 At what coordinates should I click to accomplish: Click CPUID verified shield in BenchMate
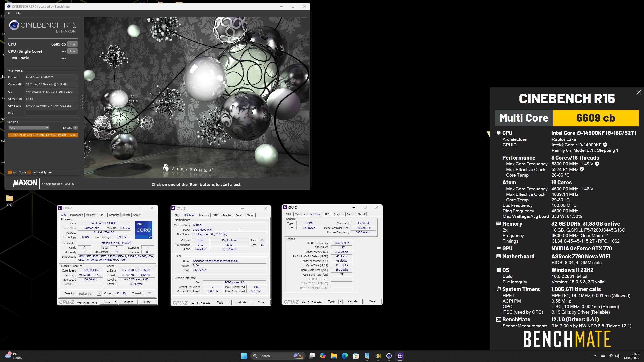[605, 145]
